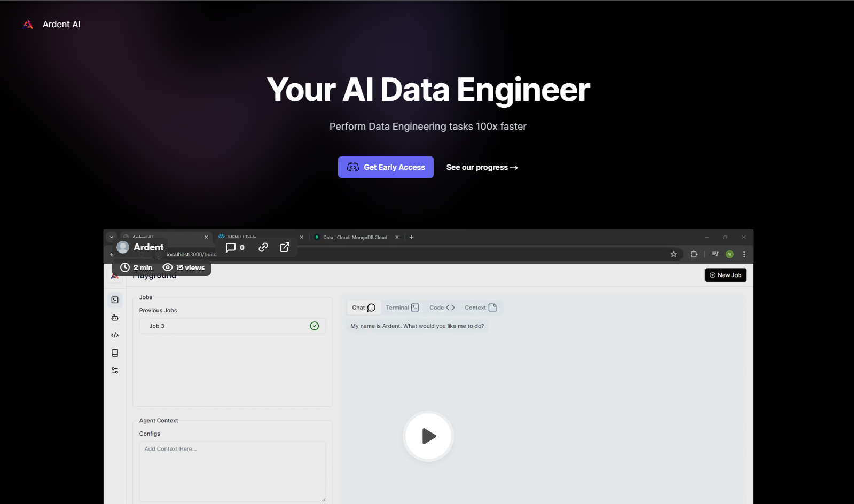Play the demo video
The width and height of the screenshot is (854, 504).
[x=428, y=436]
